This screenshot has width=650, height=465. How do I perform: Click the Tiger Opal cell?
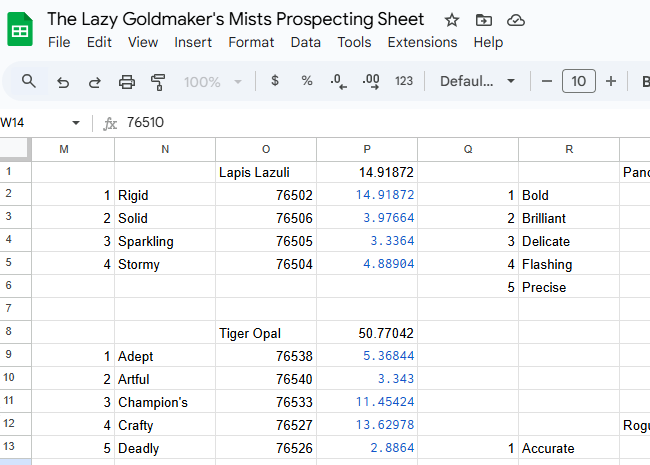[266, 333]
